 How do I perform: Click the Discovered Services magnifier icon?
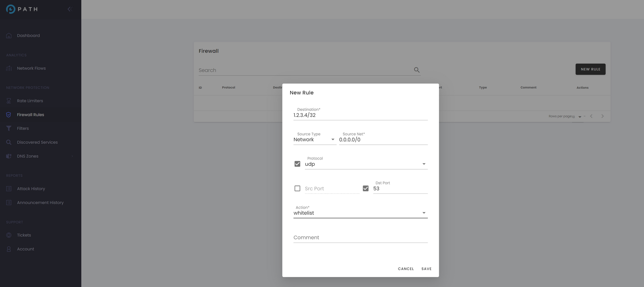(x=9, y=142)
